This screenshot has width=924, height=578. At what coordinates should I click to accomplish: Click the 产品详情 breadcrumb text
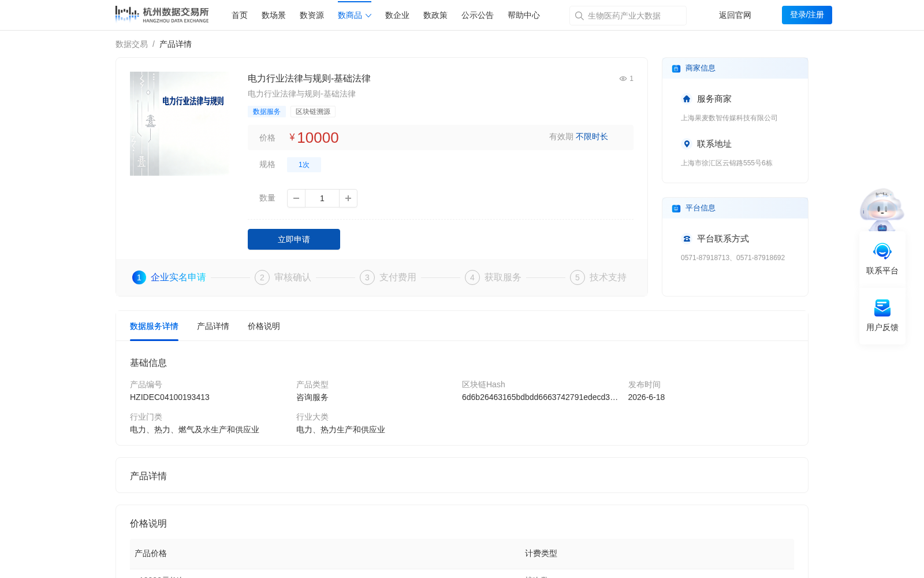(176, 45)
